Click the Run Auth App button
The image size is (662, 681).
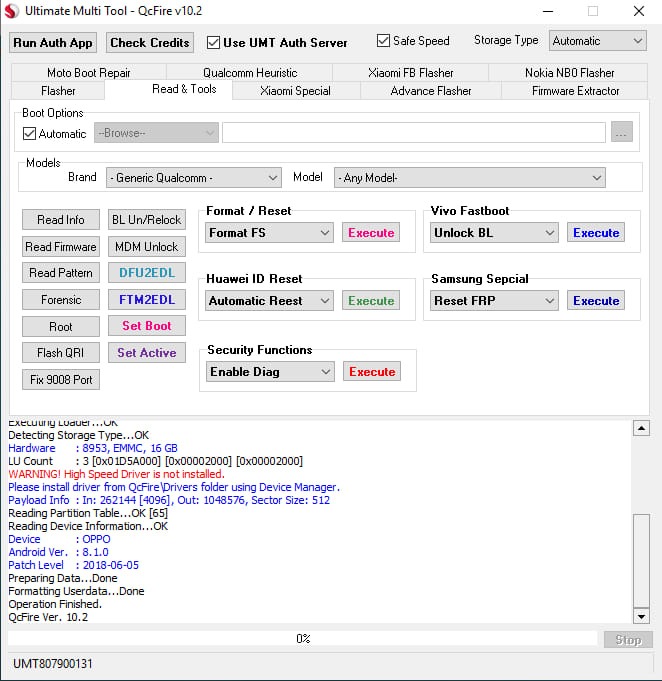coord(53,43)
